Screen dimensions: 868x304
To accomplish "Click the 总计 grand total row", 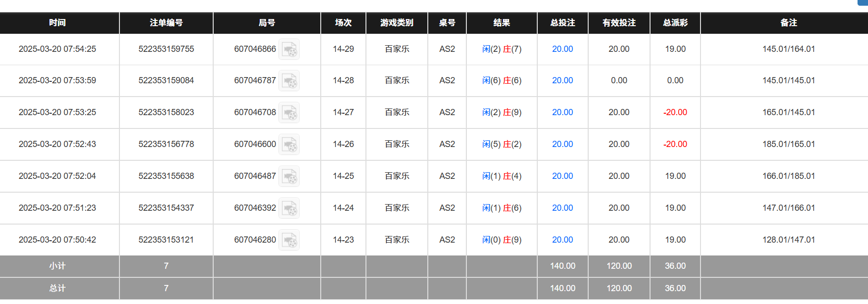I will 59,288.
